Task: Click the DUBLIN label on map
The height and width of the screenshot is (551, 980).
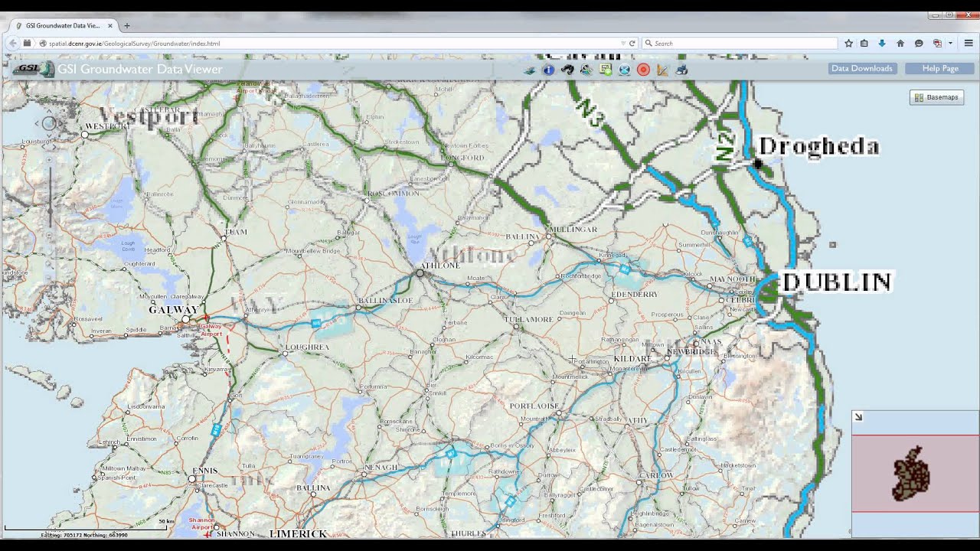Action: [x=837, y=282]
